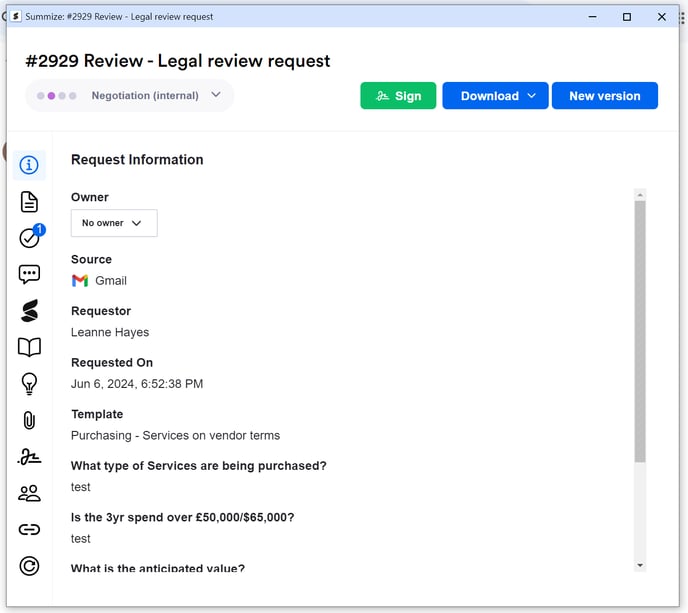Open the paperclip attachments icon
Image resolution: width=688 pixels, height=613 pixels.
tap(29, 420)
